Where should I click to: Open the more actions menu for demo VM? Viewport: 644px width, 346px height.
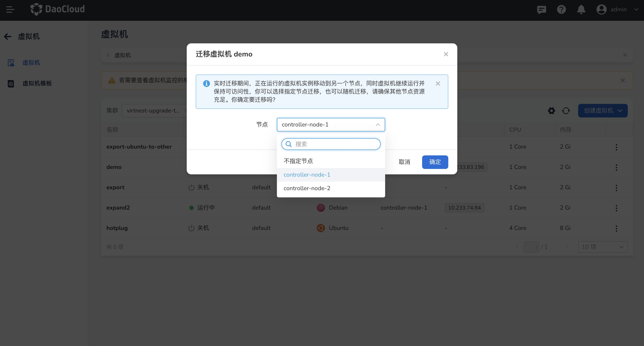point(616,168)
